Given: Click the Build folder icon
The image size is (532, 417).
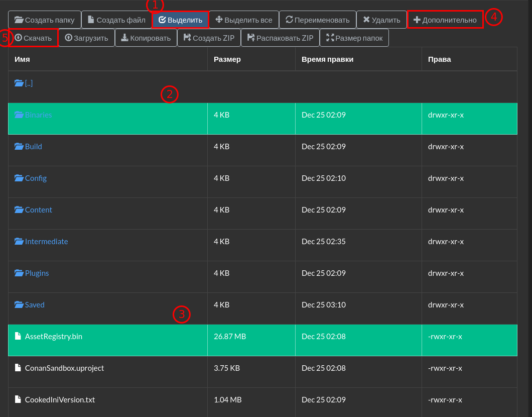Looking at the screenshot, I should click(19, 146).
